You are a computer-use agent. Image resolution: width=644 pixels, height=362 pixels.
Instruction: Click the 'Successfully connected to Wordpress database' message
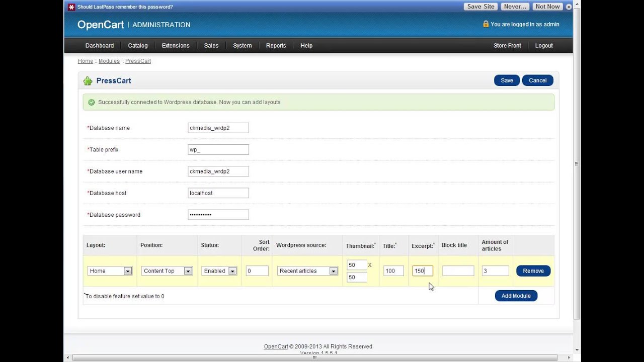(189, 102)
